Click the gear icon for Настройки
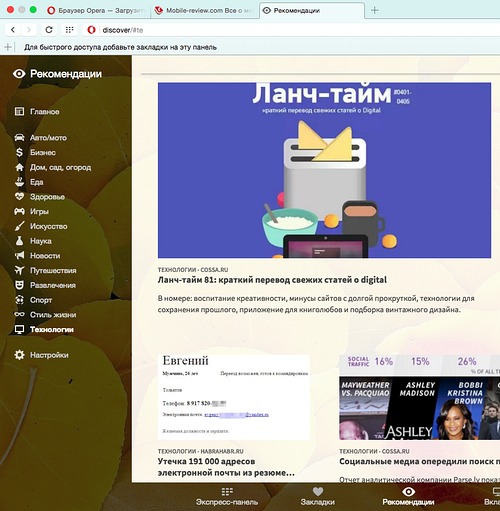 (x=19, y=355)
